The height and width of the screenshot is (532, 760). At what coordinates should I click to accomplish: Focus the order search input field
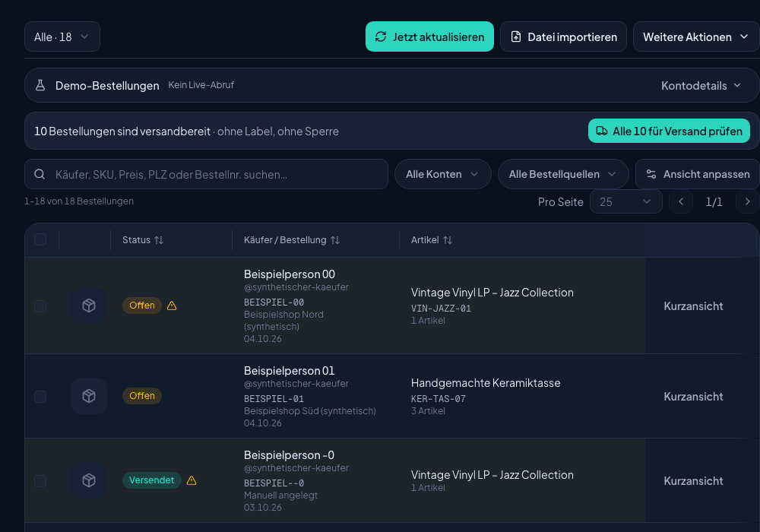[x=206, y=175]
